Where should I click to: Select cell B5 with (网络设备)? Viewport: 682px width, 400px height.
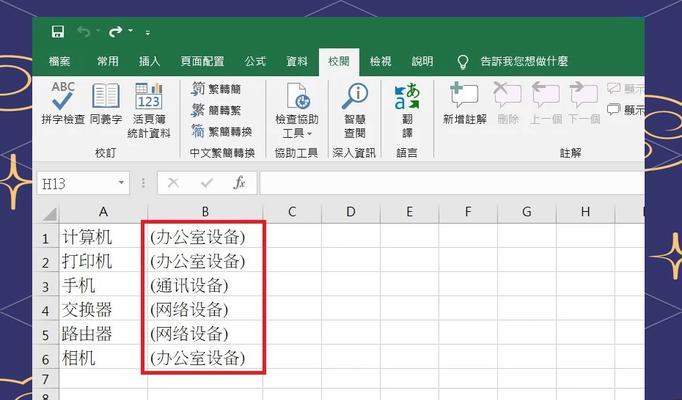click(x=205, y=333)
